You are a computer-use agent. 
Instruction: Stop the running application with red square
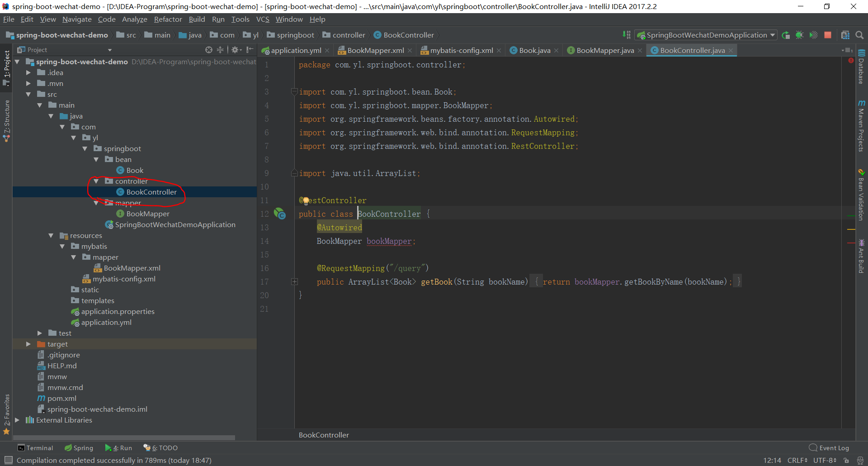click(x=828, y=35)
